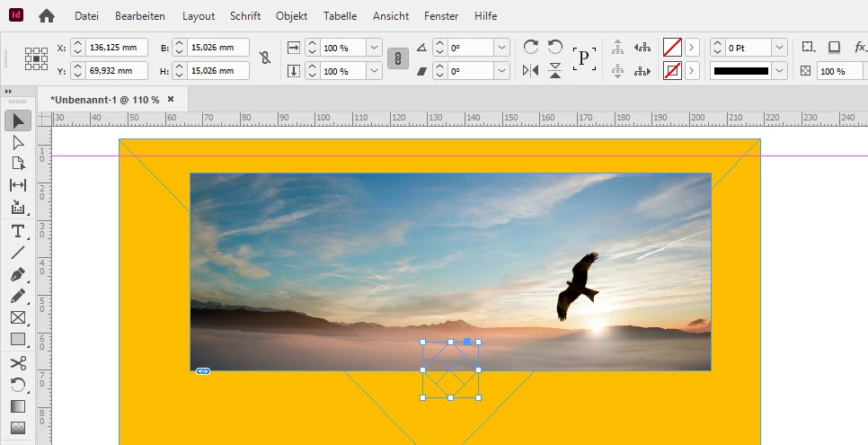Select the Free Transform tool
The width and height of the screenshot is (868, 445).
click(18, 385)
